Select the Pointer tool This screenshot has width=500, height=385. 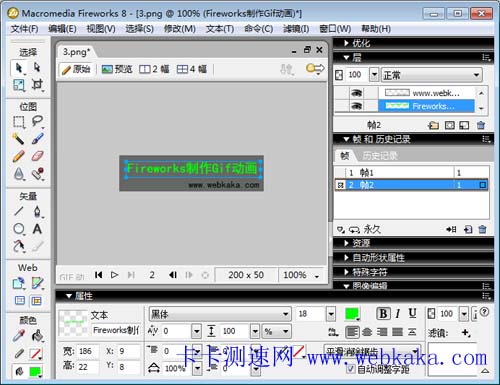(19, 68)
